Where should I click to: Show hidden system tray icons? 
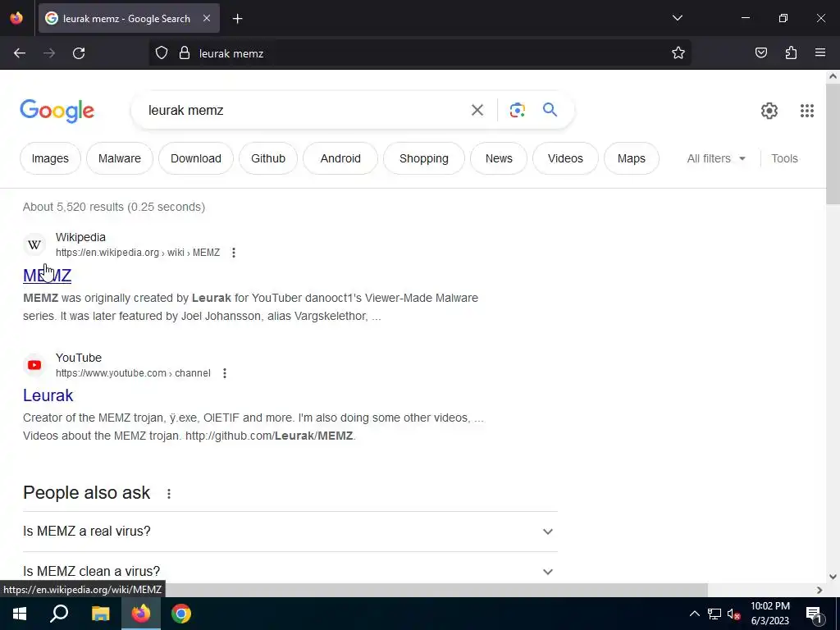coord(694,614)
